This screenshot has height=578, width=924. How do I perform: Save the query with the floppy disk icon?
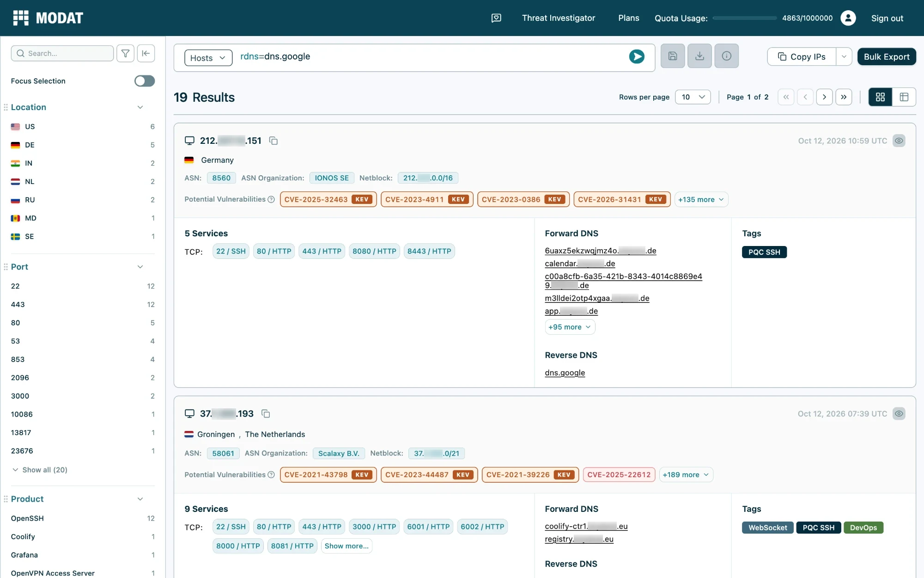click(x=673, y=56)
